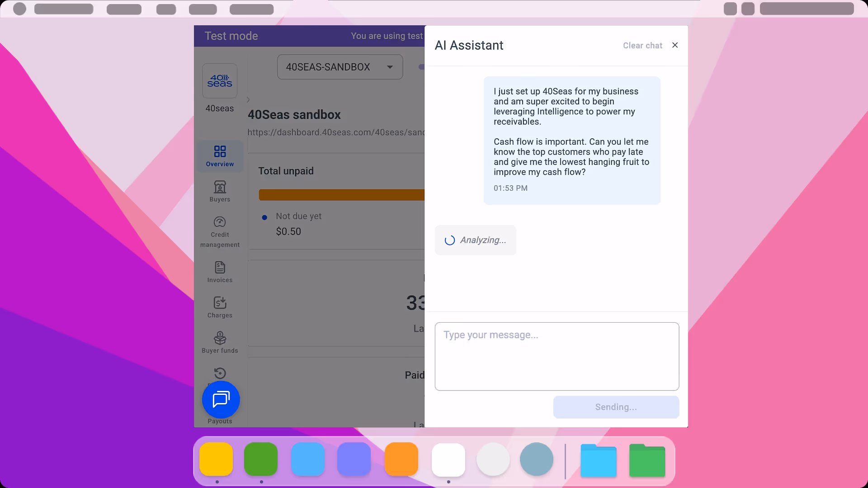The image size is (868, 488).
Task: Click the blue chat bubble button
Action: [x=221, y=399]
